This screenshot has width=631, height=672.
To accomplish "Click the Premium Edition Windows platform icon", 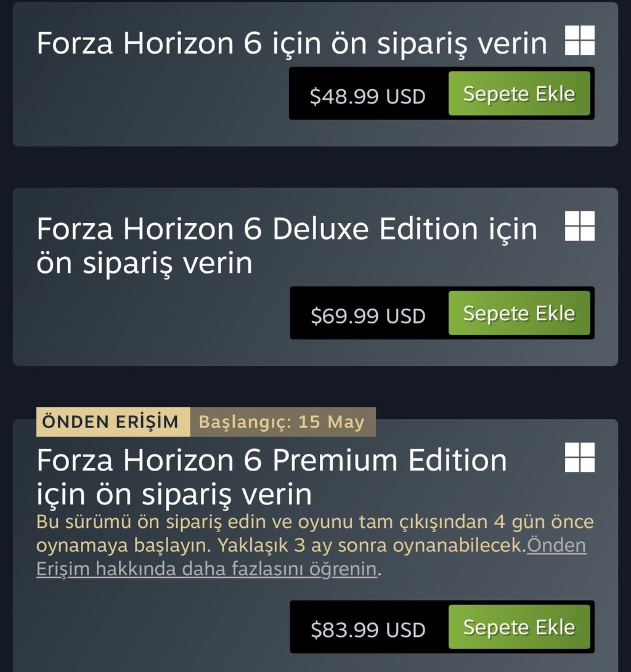I will click(x=579, y=458).
